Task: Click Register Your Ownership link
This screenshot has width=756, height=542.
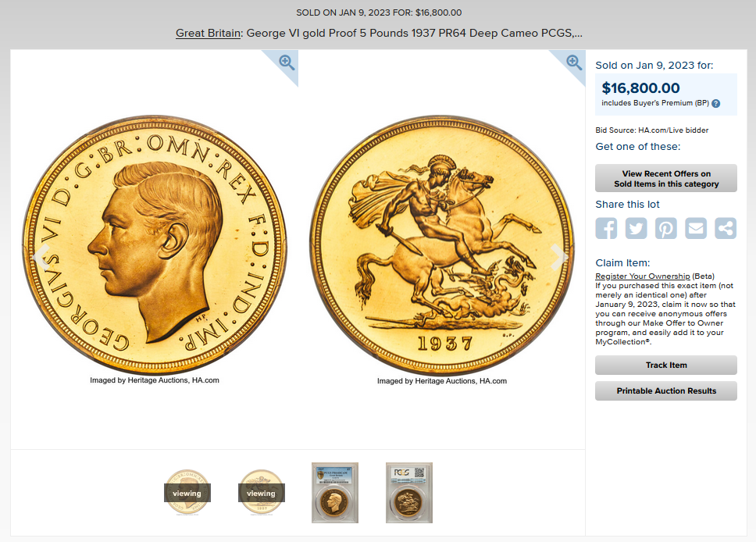Action: pos(642,276)
